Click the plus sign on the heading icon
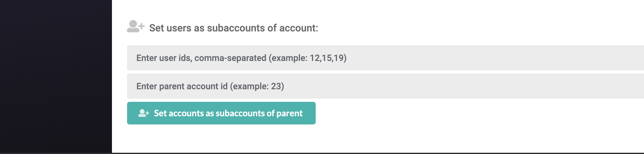Viewport: 644px width, 154px height. (142, 26)
